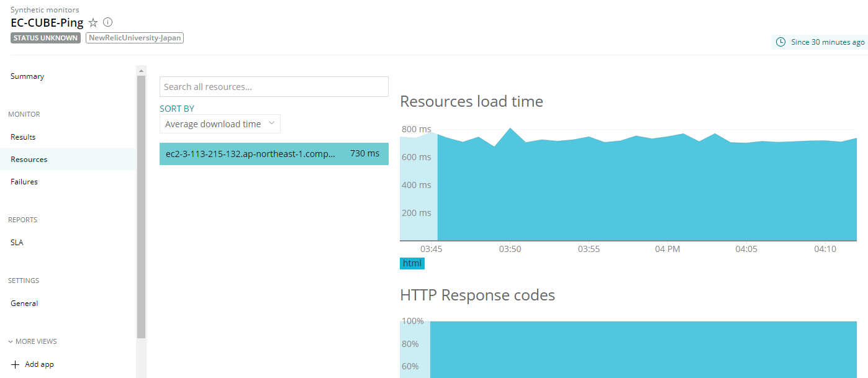Screen dimensions: 868x378
Task: Open the Failures view
Action: tap(24, 182)
